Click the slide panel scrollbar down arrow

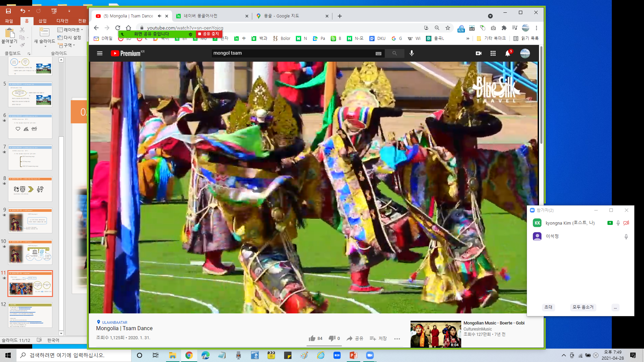tap(61, 333)
